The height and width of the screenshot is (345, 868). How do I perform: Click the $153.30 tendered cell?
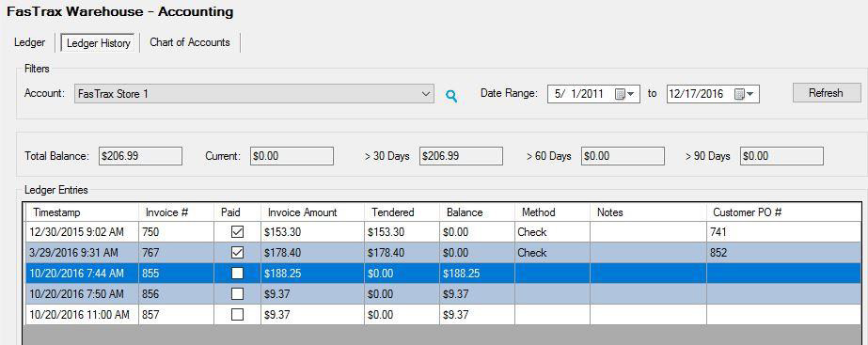402,232
